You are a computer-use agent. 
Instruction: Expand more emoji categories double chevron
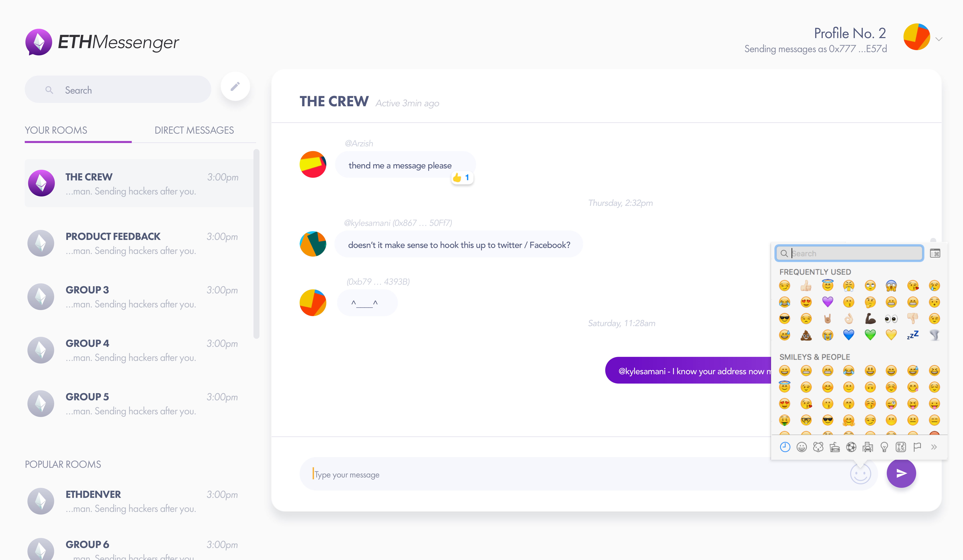(x=934, y=447)
